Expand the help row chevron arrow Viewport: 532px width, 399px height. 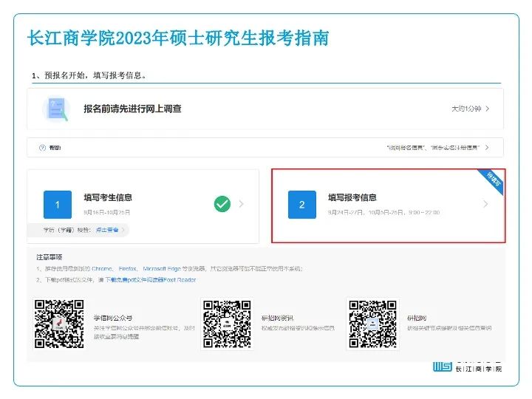point(487,148)
